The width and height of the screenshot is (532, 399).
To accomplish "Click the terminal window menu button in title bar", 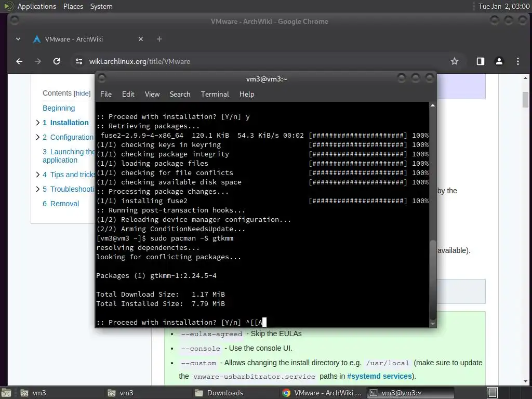I will point(102,78).
